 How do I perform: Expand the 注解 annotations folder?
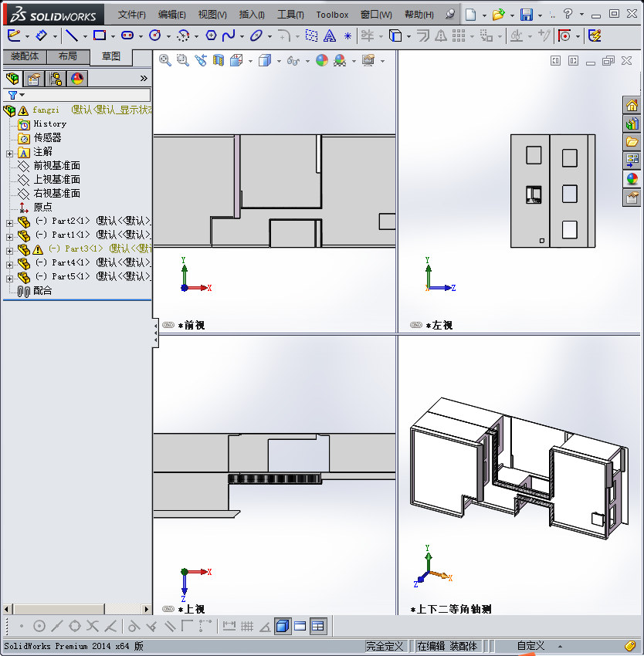pyautogui.click(x=9, y=154)
